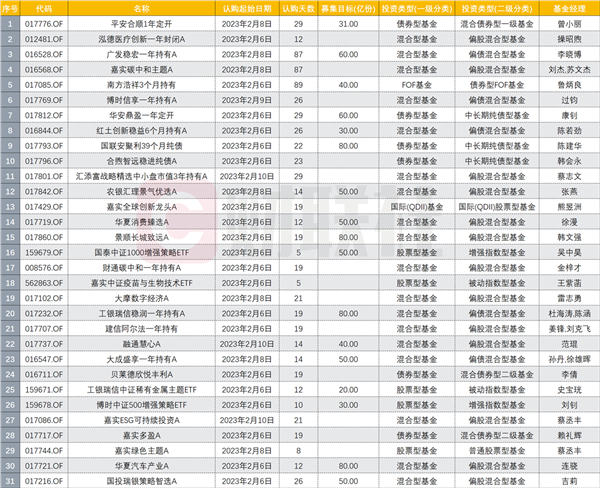Click code cell 012481.OF
Viewport: 600px width, 488px height.
pos(44,39)
